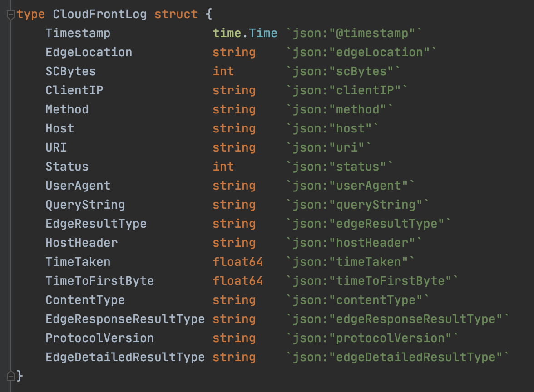Click the EdgeLocation field name

pyautogui.click(x=89, y=53)
